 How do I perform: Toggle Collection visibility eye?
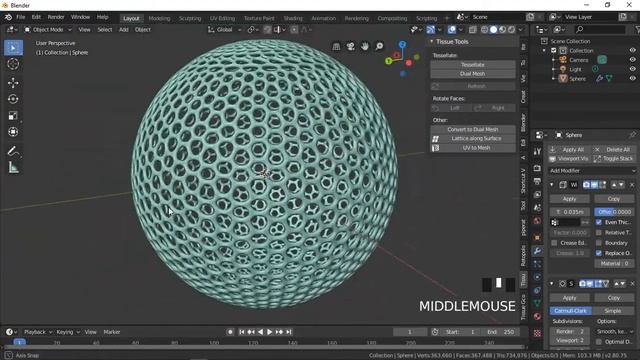[632, 51]
